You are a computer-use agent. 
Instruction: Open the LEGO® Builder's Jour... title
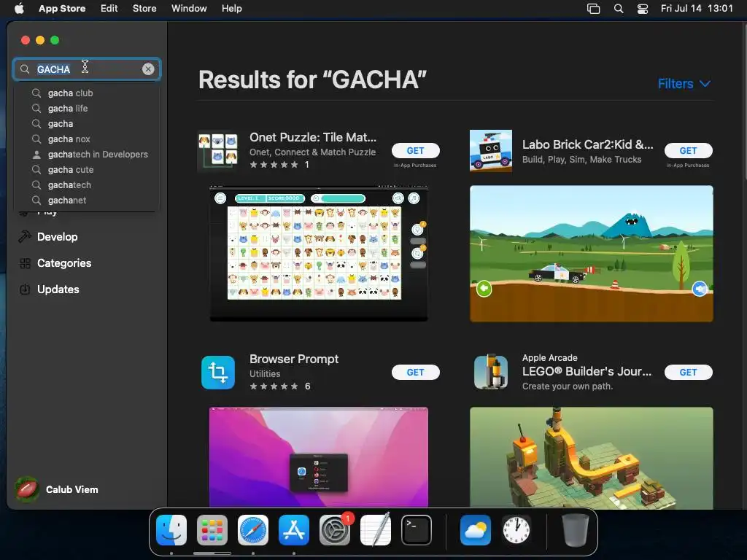(587, 371)
